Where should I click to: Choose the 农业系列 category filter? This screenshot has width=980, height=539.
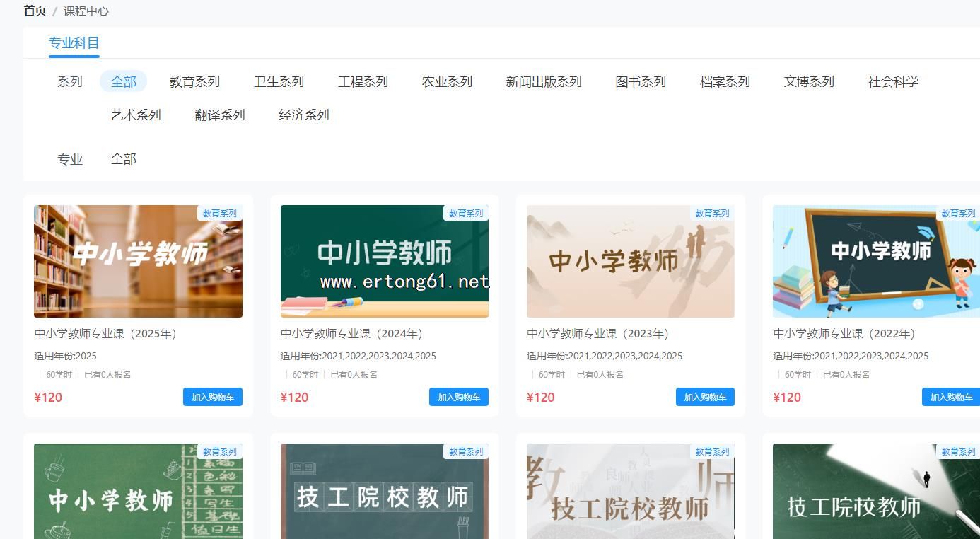point(447,81)
